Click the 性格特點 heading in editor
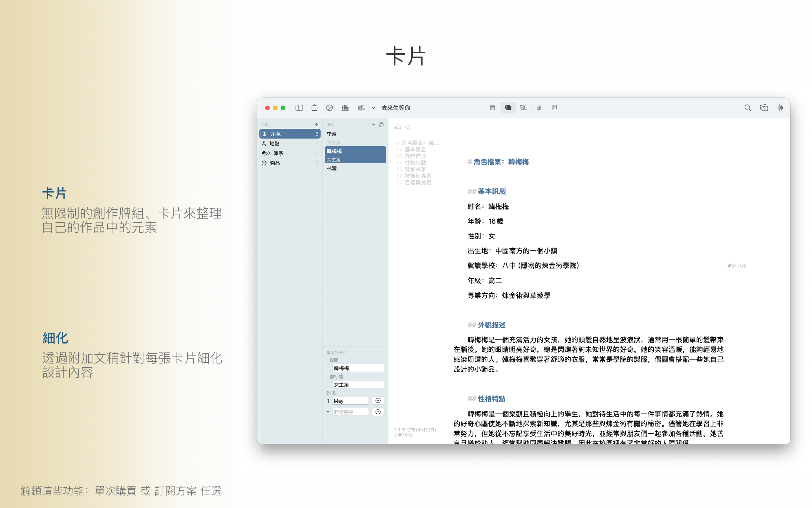812x508 pixels. [491, 399]
